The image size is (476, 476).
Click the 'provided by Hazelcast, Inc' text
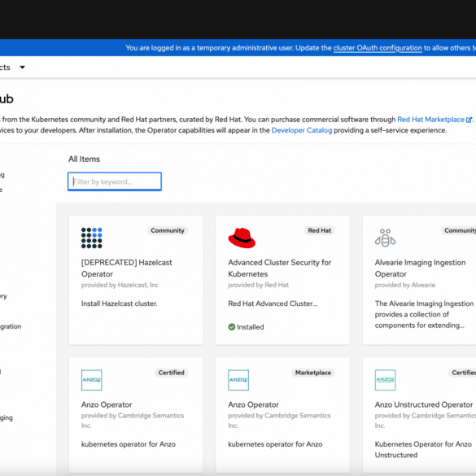(120, 285)
